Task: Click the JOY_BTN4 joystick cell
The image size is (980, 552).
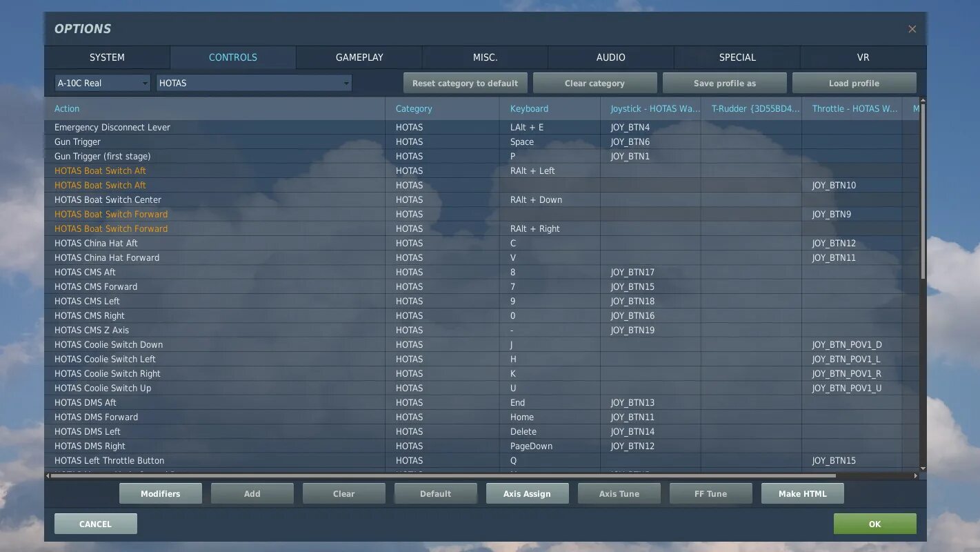Action: pyautogui.click(x=651, y=127)
